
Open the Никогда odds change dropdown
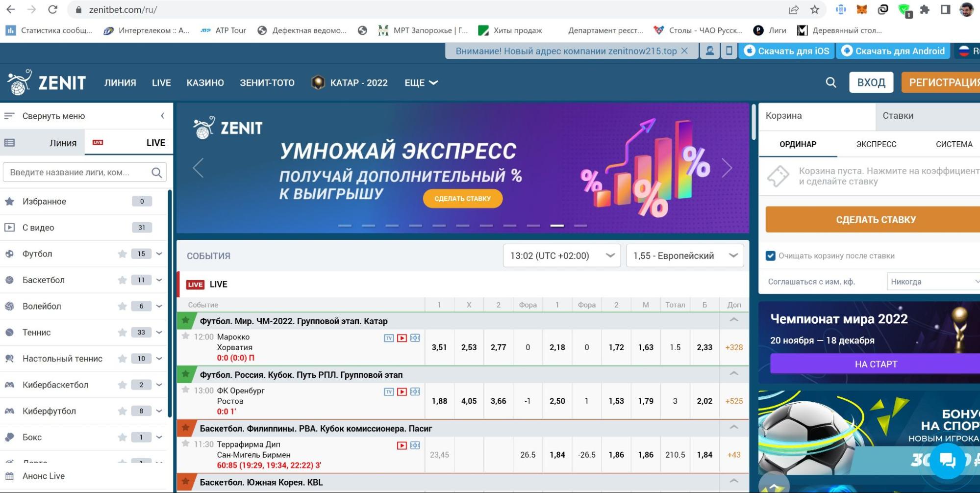tap(933, 282)
